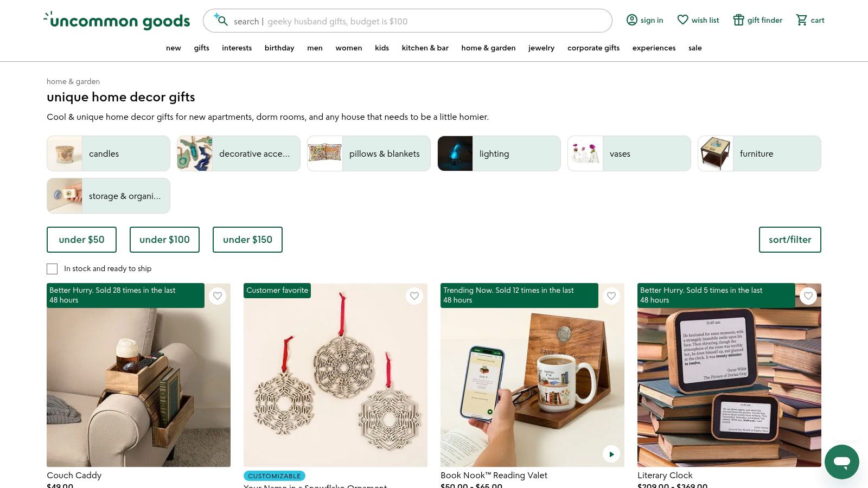Select the sale menu item
Viewport: 868px width, 488px height.
tap(695, 48)
